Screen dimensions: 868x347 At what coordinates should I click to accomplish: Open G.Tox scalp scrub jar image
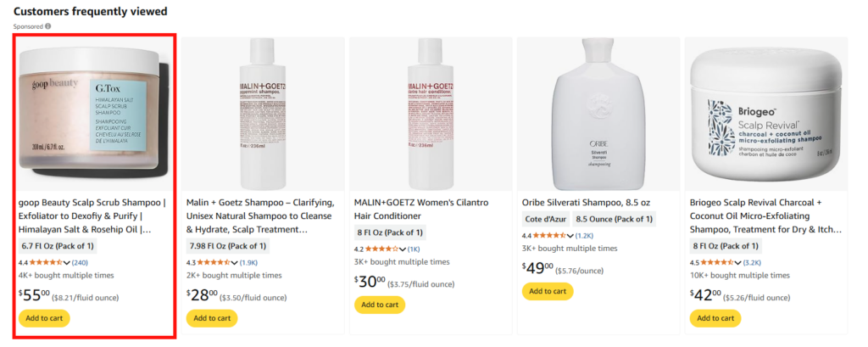[x=92, y=115]
